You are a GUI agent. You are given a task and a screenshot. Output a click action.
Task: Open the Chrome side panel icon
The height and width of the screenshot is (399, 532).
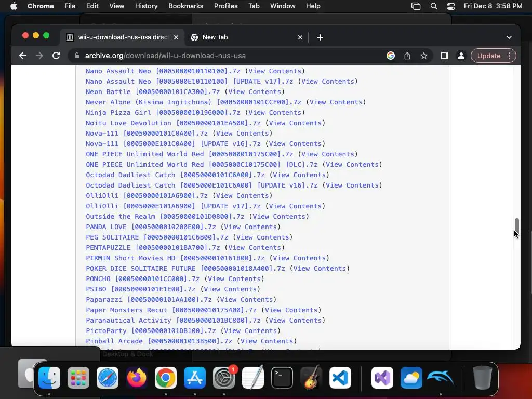445,56
